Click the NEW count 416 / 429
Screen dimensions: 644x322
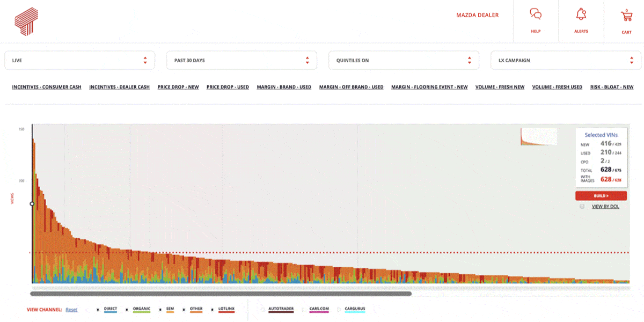point(611,144)
